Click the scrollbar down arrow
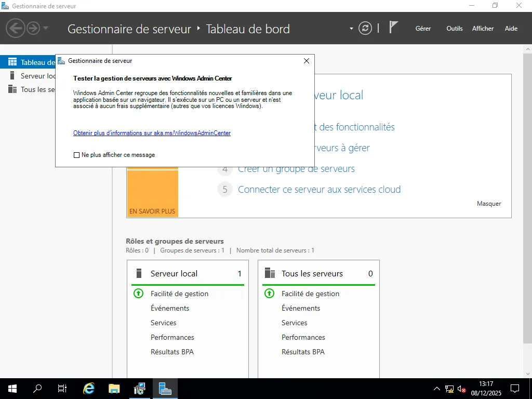Screen dimensions: 532x399 click(528, 374)
